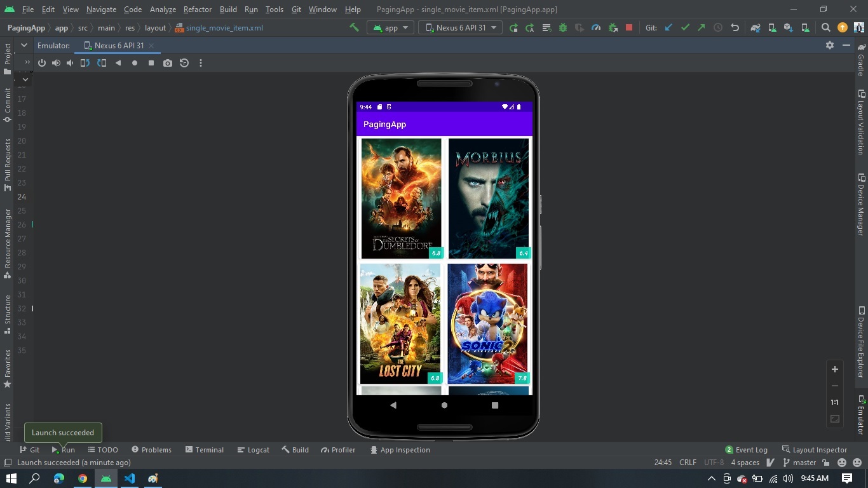Viewport: 868px width, 488px height.
Task: Open the Nexus 6 API 31 device dropdown
Action: [x=460, y=27]
